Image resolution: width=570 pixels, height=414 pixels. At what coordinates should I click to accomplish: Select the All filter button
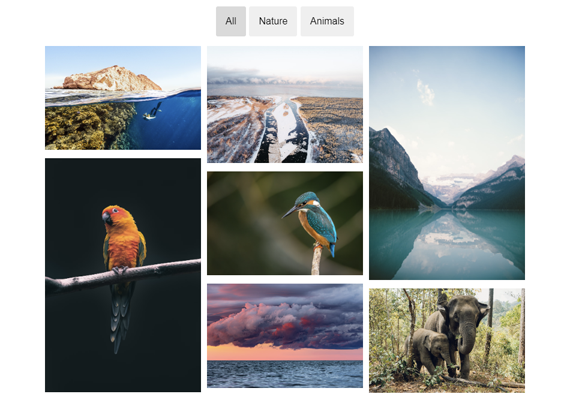coord(231,21)
